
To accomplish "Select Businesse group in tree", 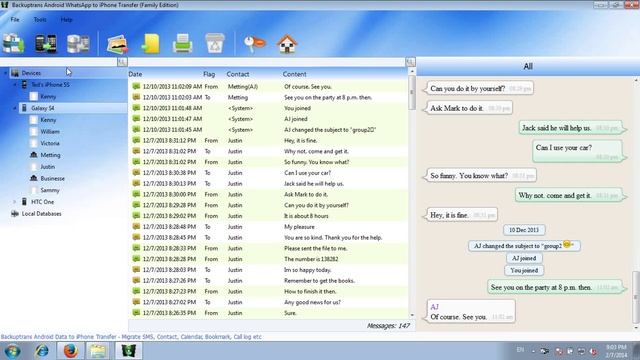I will (52, 178).
